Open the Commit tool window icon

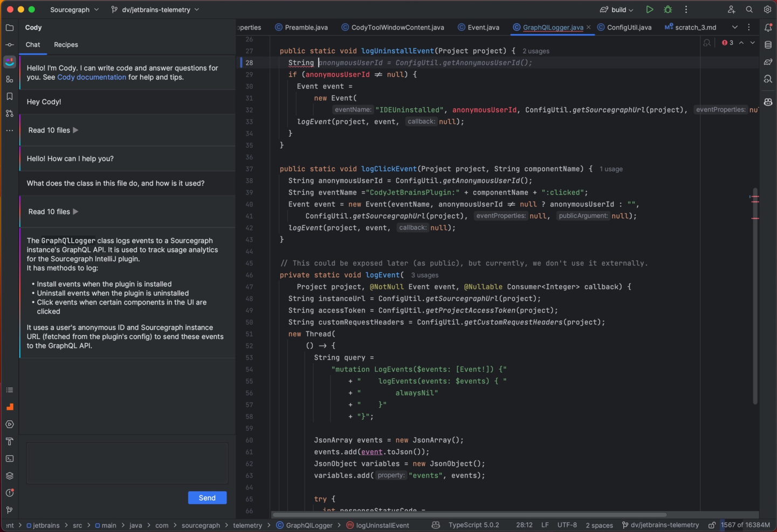(x=9, y=45)
